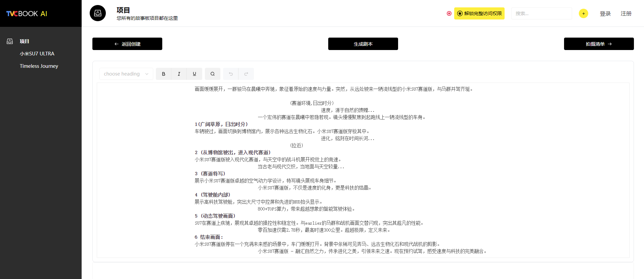Click the heading '2 (从博物馆驶出，进入现代赛道)'
644x279 pixels.
point(232,152)
